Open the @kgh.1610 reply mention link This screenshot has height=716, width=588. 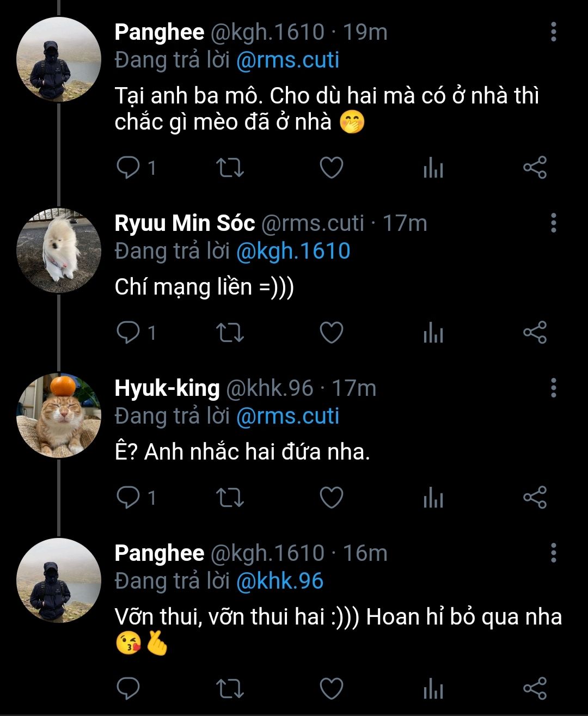(x=293, y=252)
